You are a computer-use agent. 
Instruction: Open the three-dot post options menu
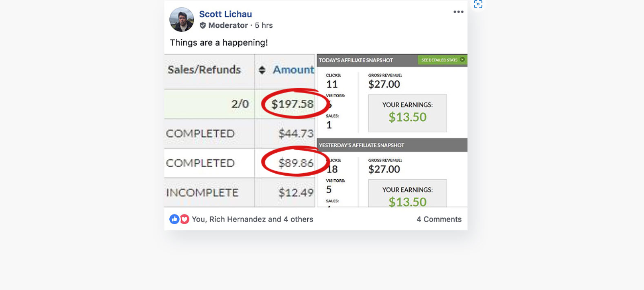pyautogui.click(x=458, y=12)
